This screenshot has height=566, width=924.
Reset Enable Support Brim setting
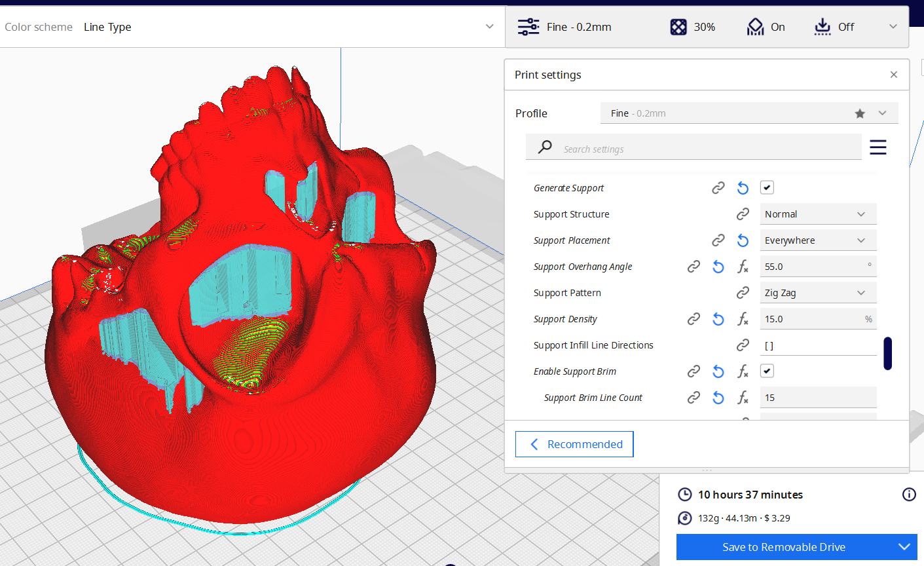coord(718,371)
